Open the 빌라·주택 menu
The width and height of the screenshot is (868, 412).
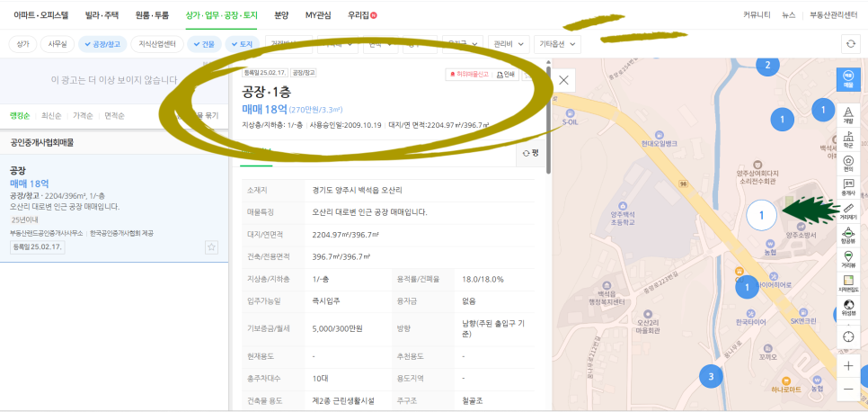click(x=102, y=15)
